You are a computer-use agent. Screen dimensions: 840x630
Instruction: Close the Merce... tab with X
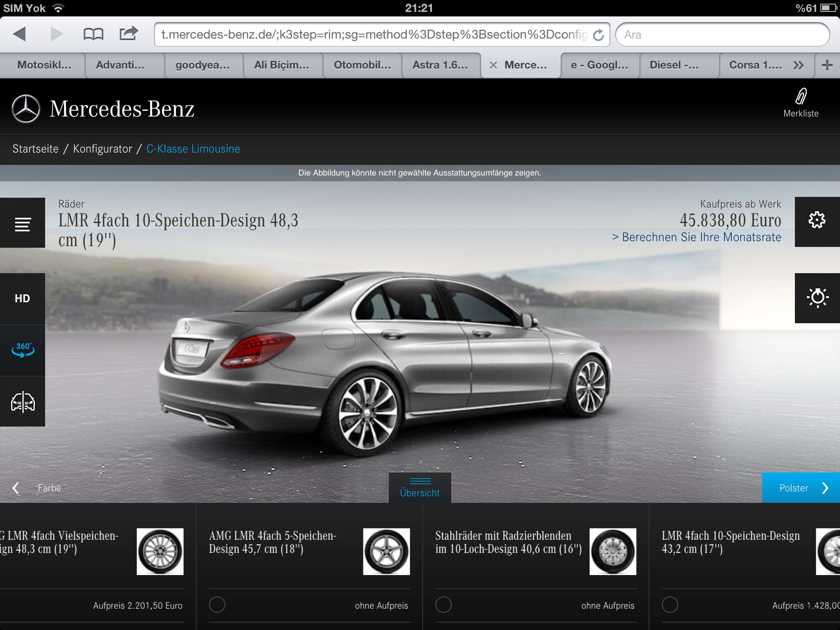tap(493, 65)
